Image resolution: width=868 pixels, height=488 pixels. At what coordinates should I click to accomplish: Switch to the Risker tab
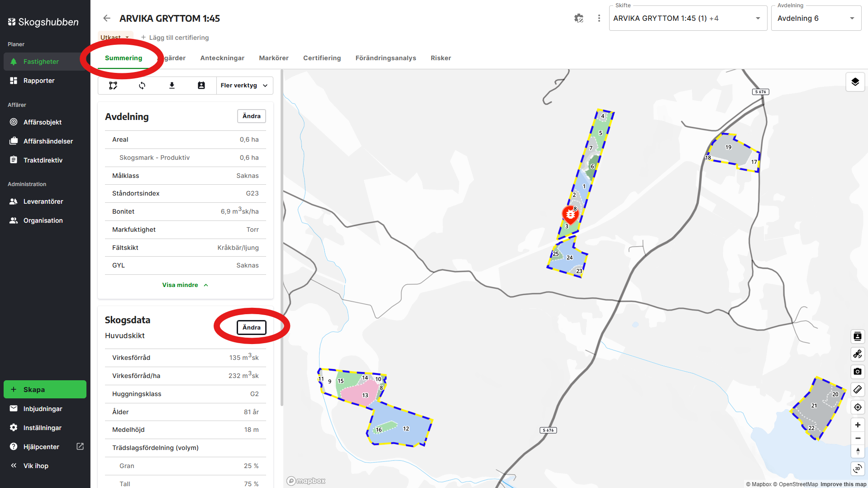441,58
